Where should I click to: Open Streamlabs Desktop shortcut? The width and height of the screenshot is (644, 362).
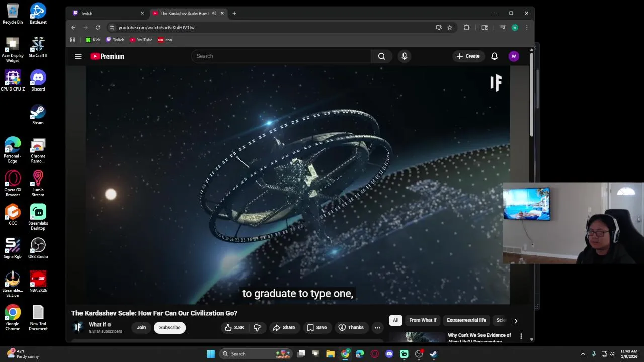coord(38,217)
